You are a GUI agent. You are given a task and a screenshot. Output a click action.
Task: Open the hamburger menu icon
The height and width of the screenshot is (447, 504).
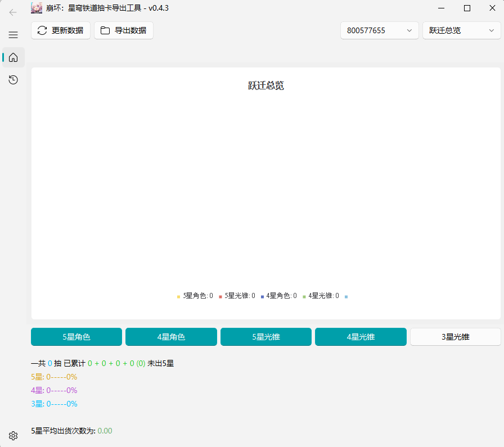[12, 35]
